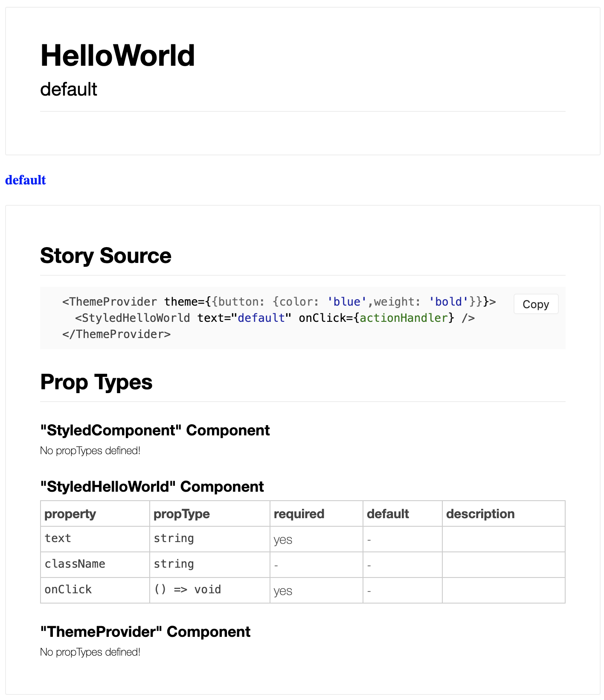Select the 'ThemeProvider' Component heading

coord(145,632)
